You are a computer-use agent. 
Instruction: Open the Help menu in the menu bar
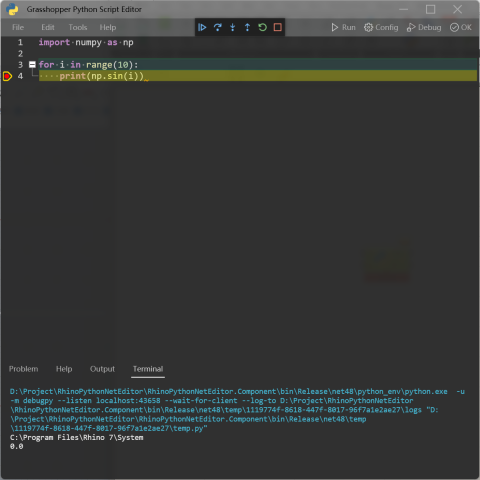tap(108, 27)
